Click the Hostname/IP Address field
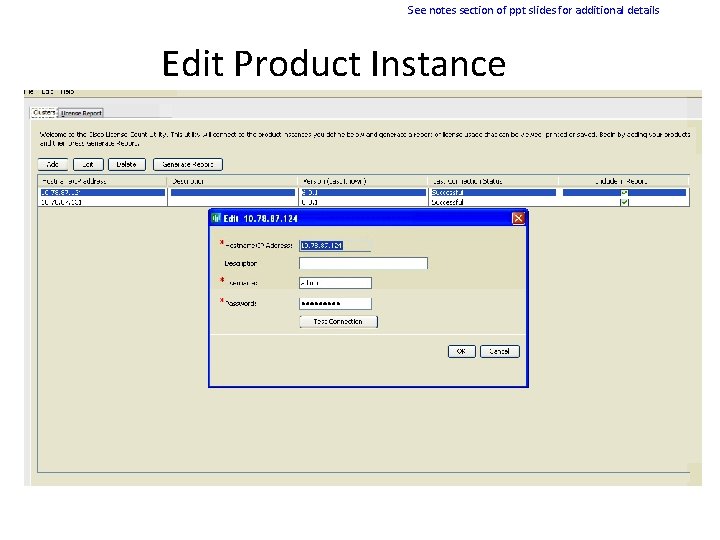 tap(335, 246)
